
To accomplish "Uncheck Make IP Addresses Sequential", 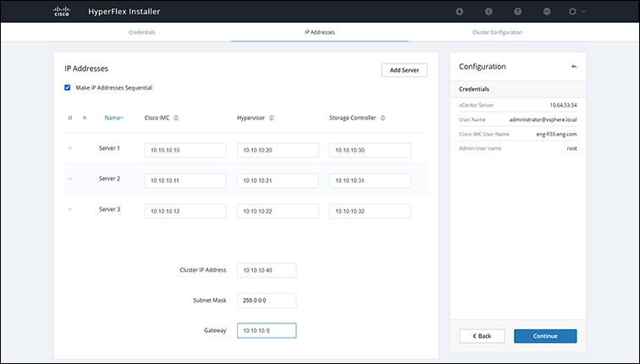I will 68,88.
